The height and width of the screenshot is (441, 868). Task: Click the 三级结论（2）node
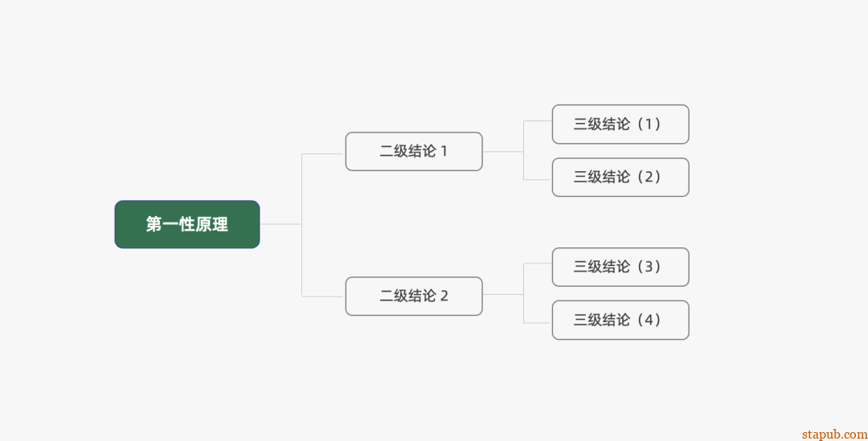[x=620, y=177]
